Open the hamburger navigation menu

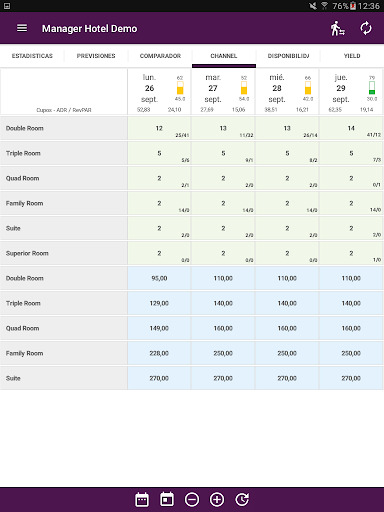22,28
